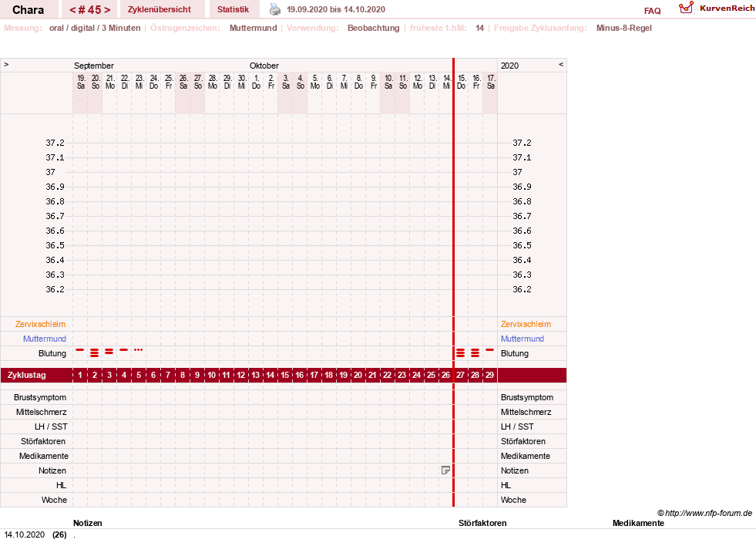Open the FAQ link
The width and height of the screenshot is (756, 553).
(x=652, y=11)
